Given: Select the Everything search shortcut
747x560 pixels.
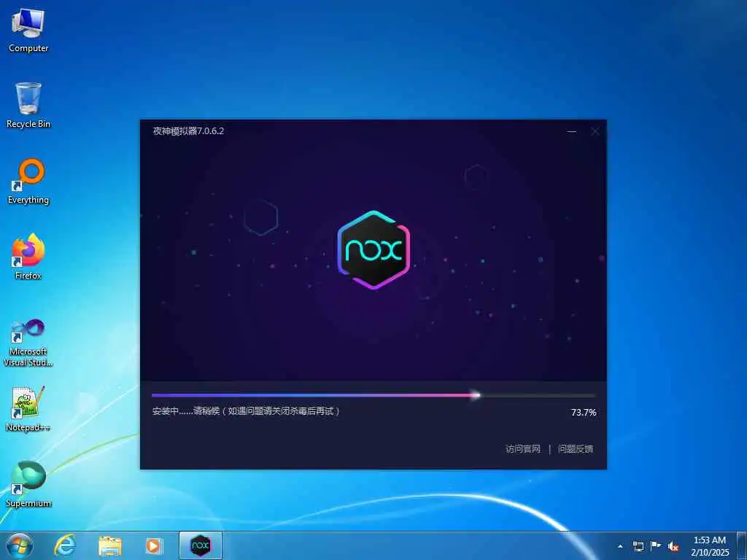Looking at the screenshot, I should [x=28, y=182].
